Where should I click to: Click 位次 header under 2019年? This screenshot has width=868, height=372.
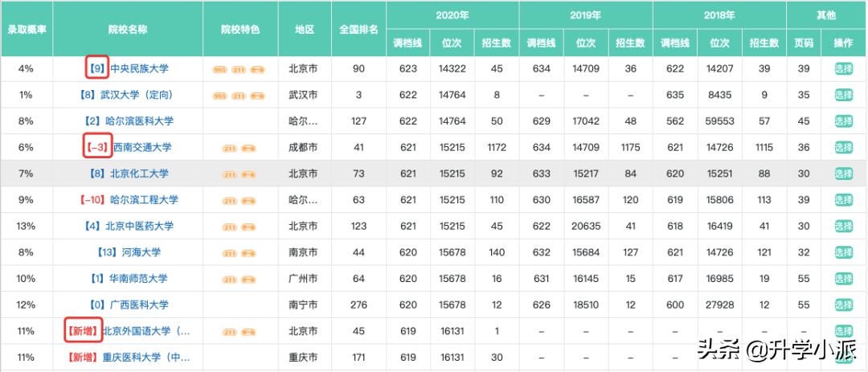coord(586,43)
